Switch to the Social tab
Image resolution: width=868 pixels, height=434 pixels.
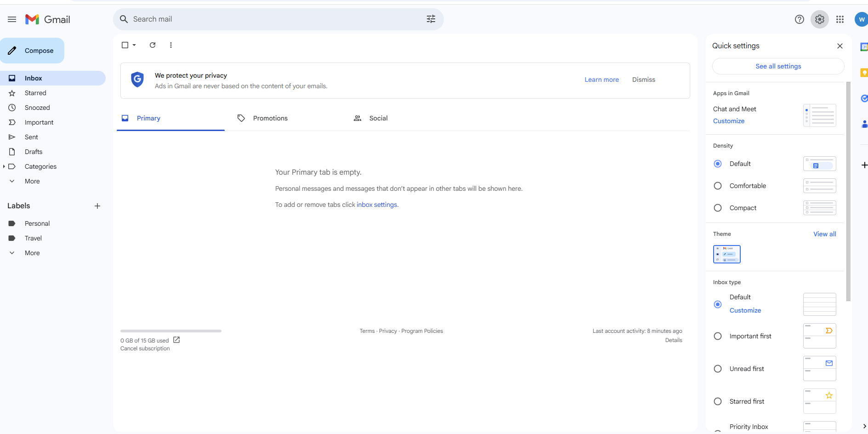point(378,118)
